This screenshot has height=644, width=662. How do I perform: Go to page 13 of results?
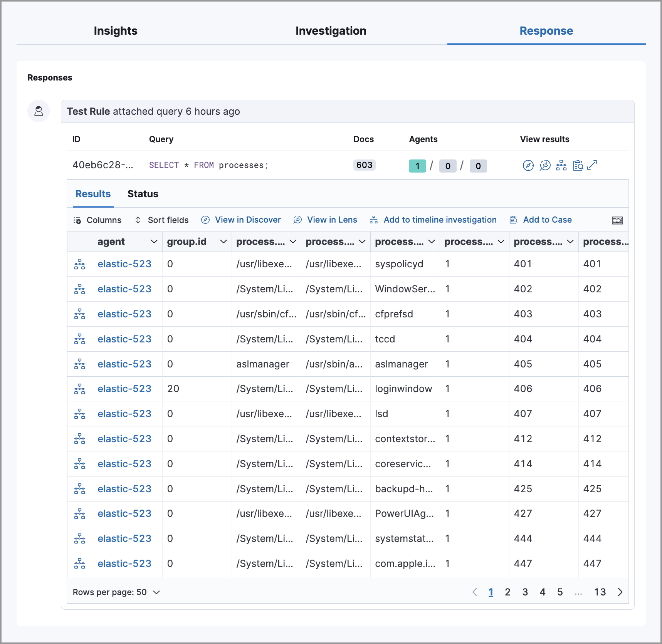pyautogui.click(x=600, y=592)
